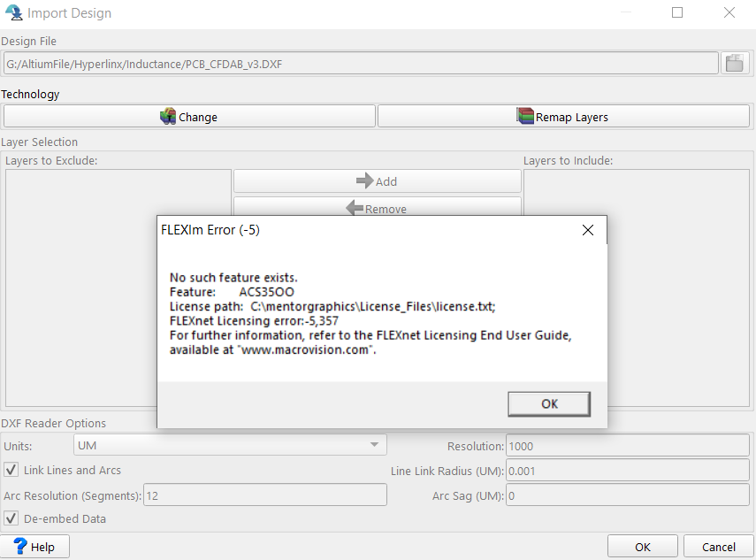Toggle Link Lines and Arcs checkbox
The width and height of the screenshot is (756, 560).
click(11, 471)
